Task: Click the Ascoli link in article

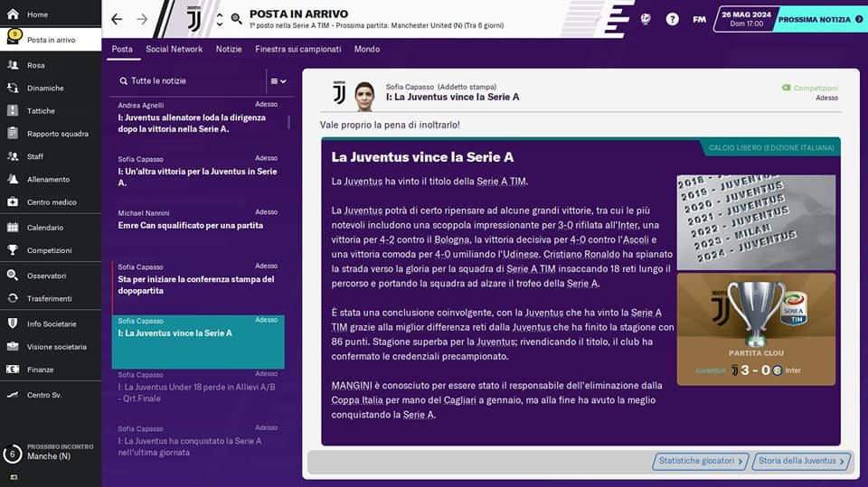Action: click(636, 240)
